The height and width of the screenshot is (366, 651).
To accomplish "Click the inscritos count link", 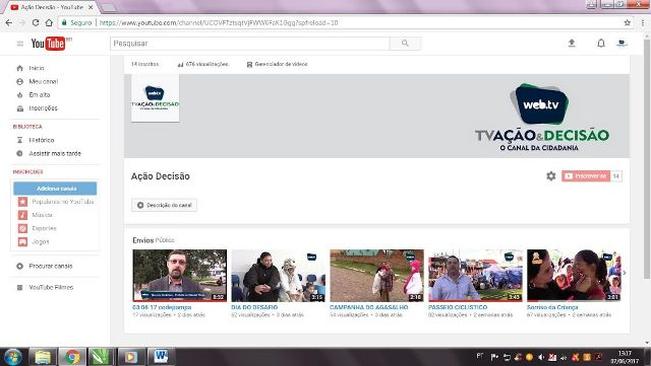I will [x=145, y=64].
